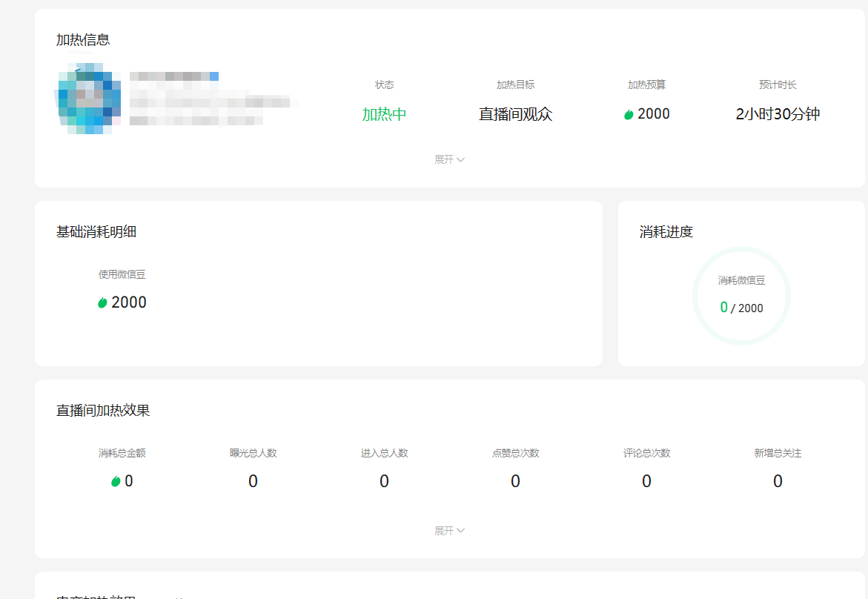The image size is (868, 599).
Task: Click the 基础消耗明细 card heading
Action: [96, 232]
